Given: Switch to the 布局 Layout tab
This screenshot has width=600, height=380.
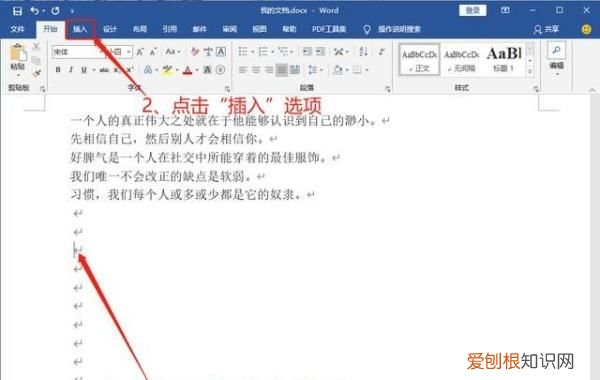Looking at the screenshot, I should [140, 29].
